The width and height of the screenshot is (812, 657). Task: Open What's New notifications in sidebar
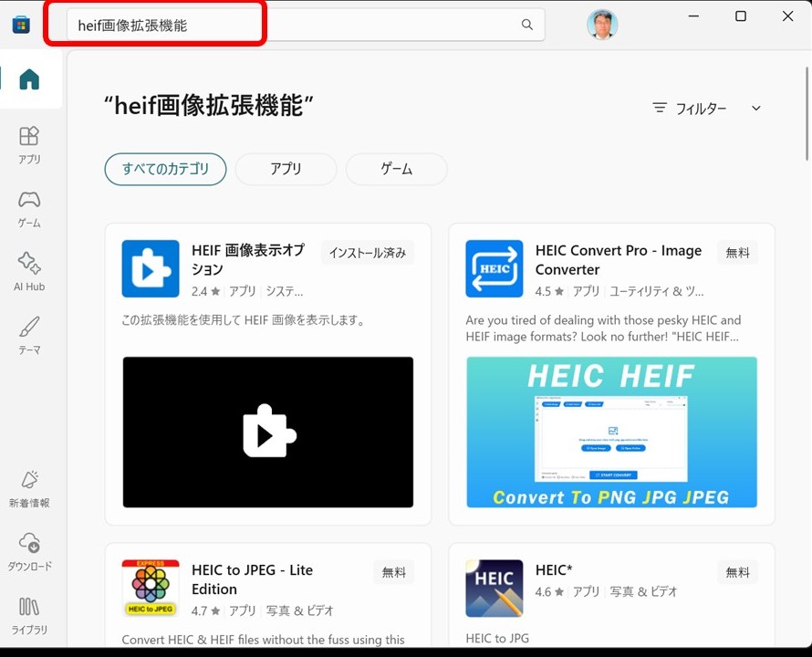click(29, 489)
